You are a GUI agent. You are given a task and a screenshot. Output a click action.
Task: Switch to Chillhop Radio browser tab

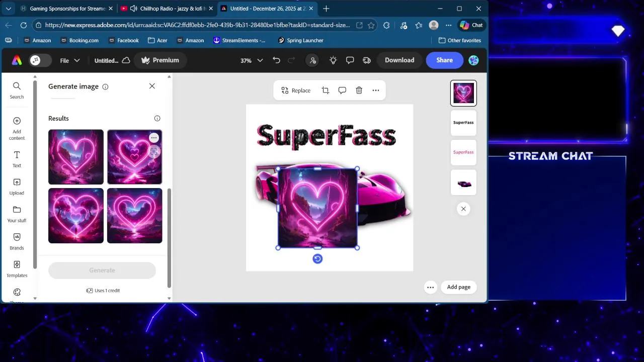167,9
